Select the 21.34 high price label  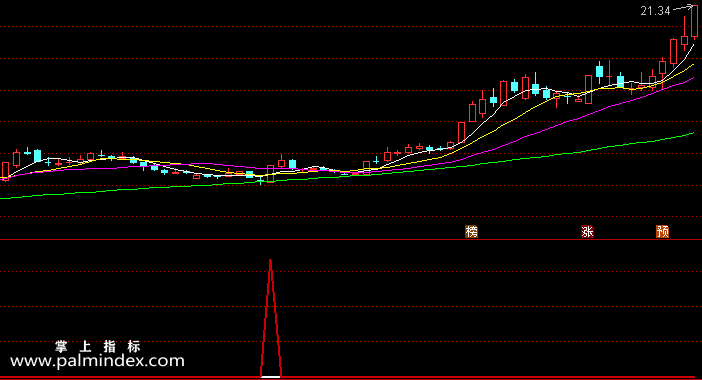coord(655,11)
